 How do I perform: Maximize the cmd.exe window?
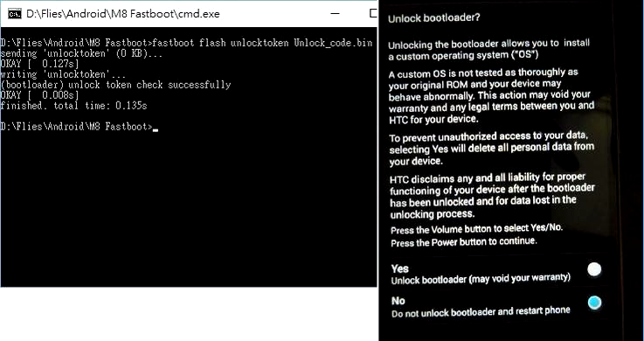(373, 14)
